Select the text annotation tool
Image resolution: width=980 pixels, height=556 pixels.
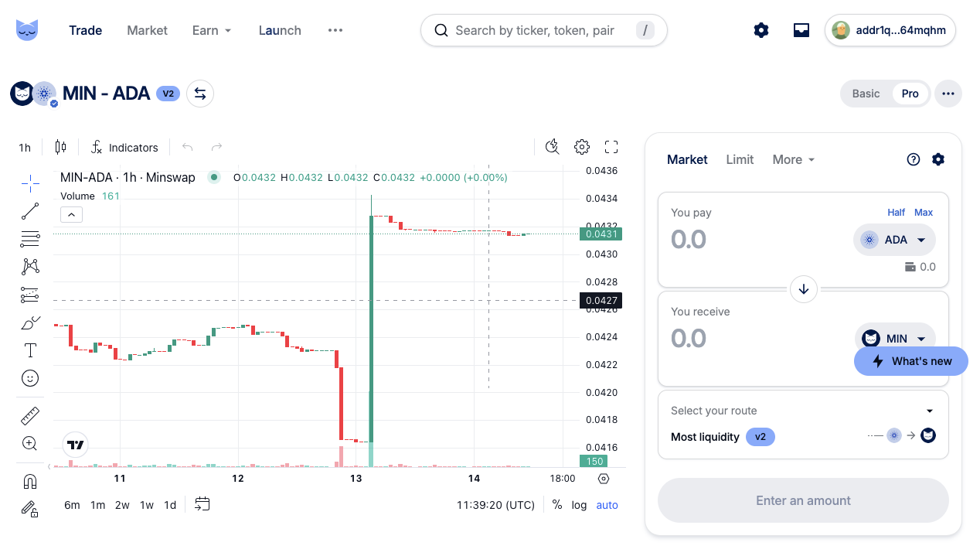[30, 350]
